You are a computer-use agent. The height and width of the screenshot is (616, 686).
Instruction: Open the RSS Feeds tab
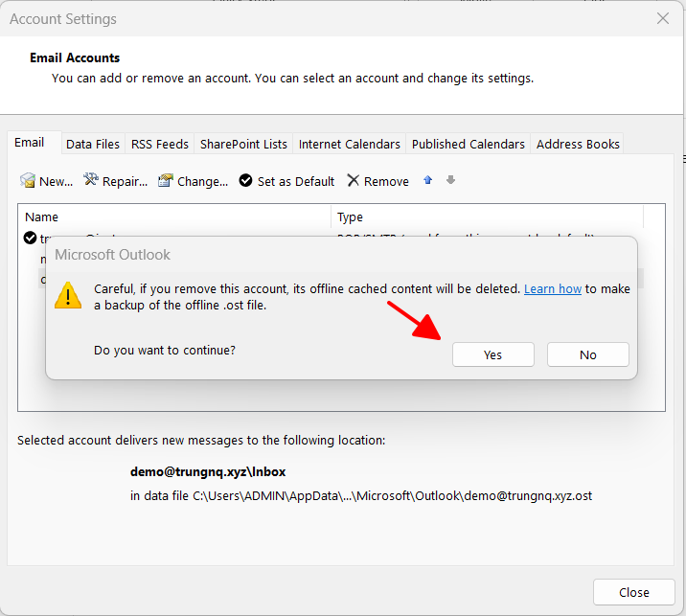160,144
